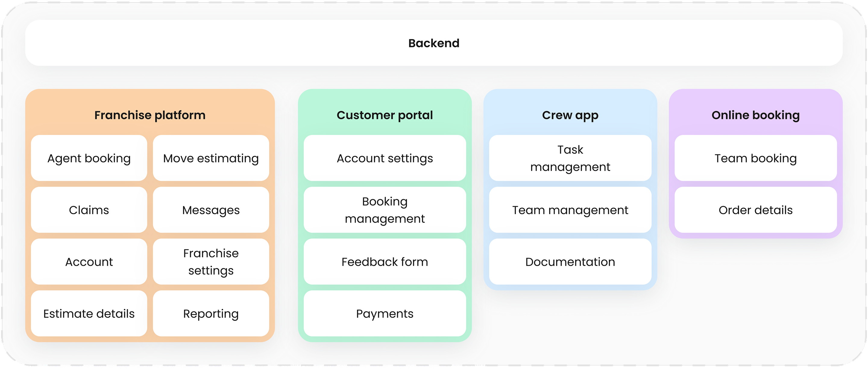
Task: Open the Order details card
Action: click(x=756, y=210)
